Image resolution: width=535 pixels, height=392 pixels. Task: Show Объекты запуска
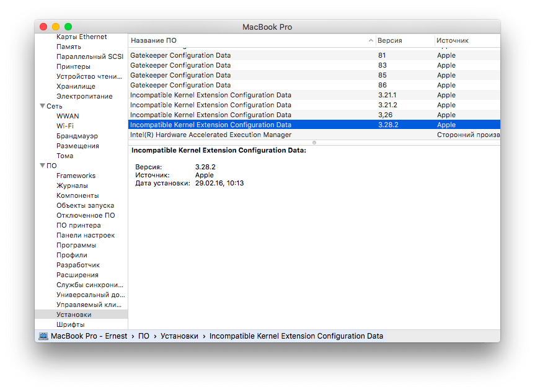[x=86, y=205]
